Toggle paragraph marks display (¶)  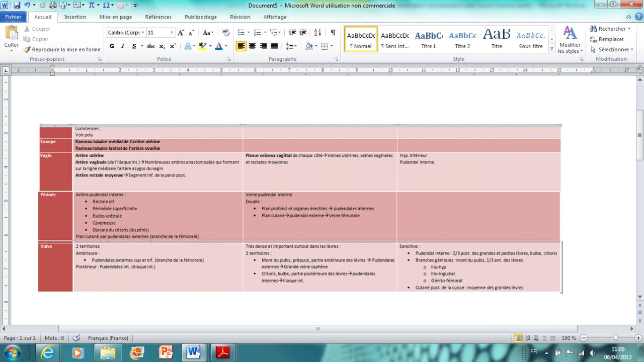click(333, 33)
